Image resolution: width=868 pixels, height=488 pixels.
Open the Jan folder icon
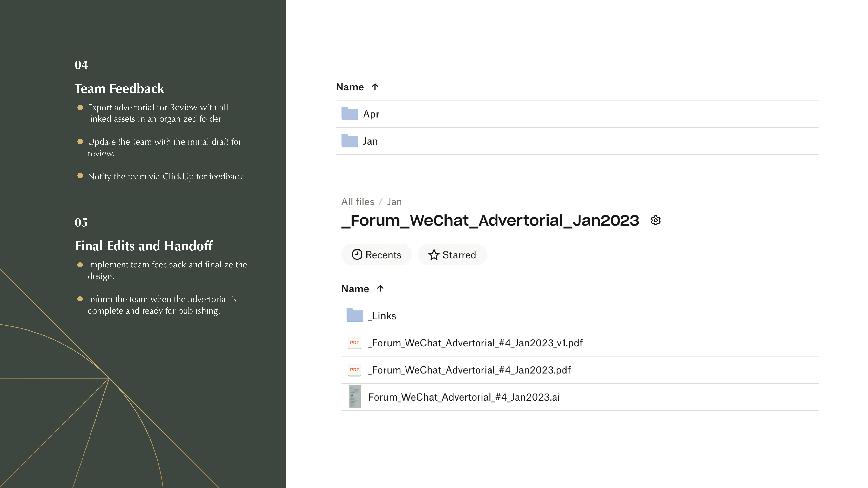(349, 141)
